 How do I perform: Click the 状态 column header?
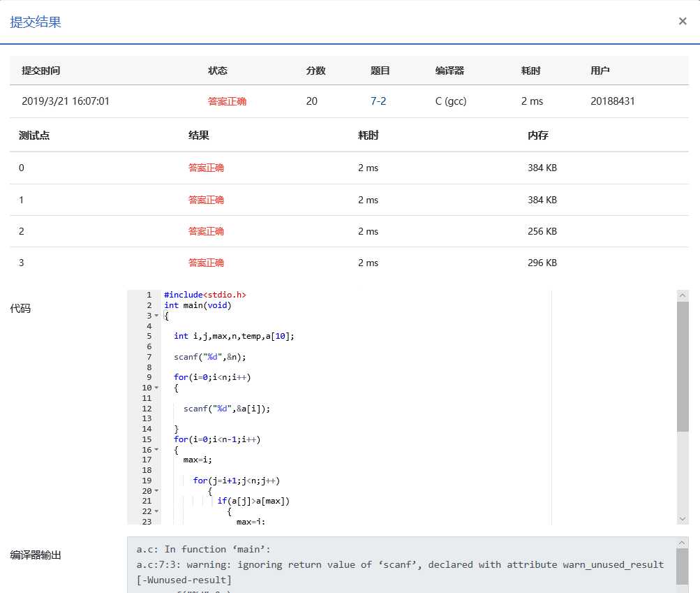click(x=218, y=71)
